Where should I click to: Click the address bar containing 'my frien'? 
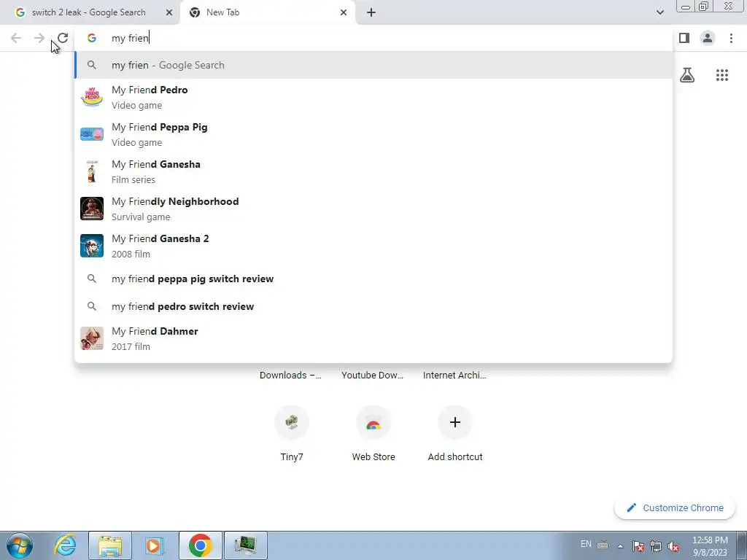pos(373,38)
